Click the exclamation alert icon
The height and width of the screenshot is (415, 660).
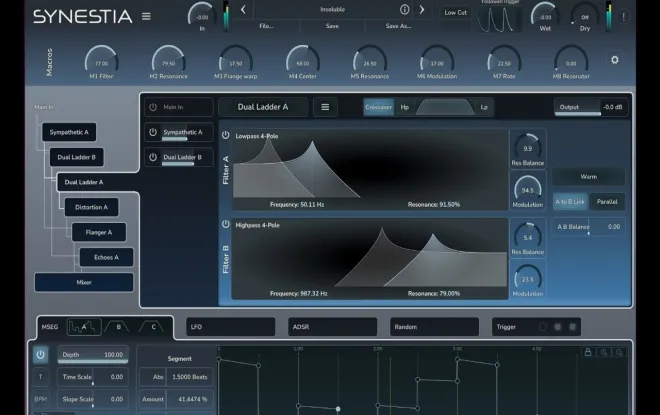pyautogui.click(x=623, y=16)
